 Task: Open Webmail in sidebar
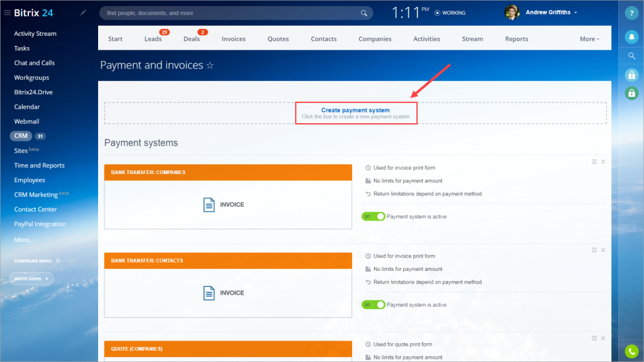(26, 121)
